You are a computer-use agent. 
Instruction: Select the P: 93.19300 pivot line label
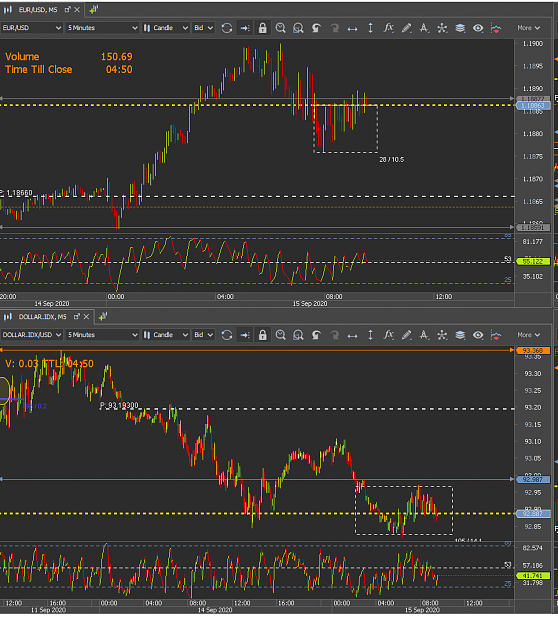[x=119, y=405]
